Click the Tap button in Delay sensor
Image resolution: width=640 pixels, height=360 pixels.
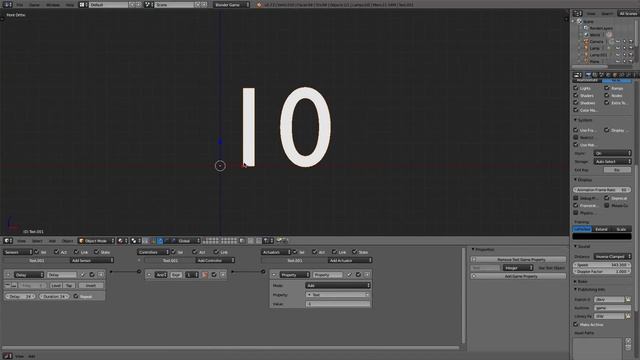(x=69, y=285)
